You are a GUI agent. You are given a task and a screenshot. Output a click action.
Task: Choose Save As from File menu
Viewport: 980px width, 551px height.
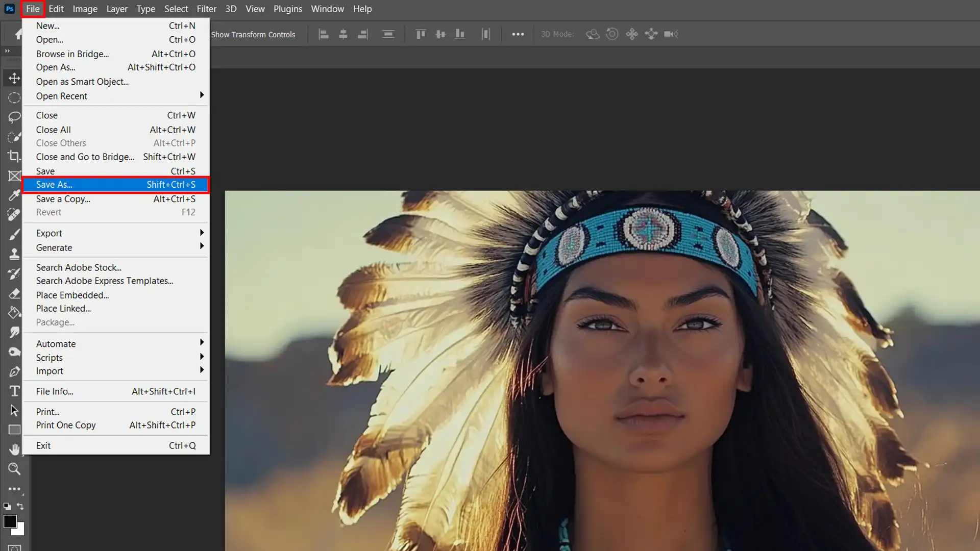tap(115, 185)
